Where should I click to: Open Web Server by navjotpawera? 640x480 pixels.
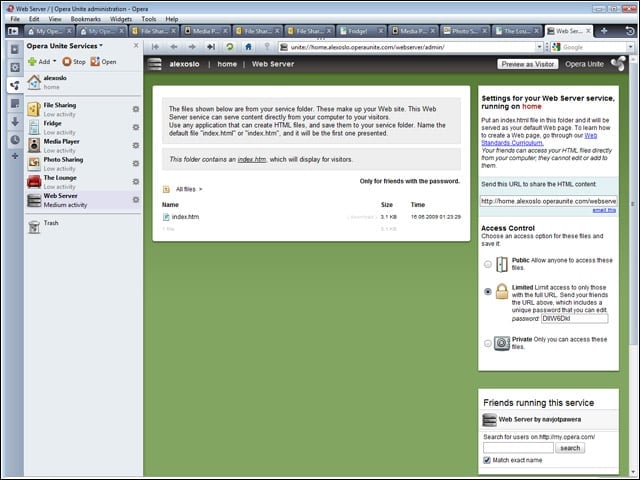tap(540, 419)
